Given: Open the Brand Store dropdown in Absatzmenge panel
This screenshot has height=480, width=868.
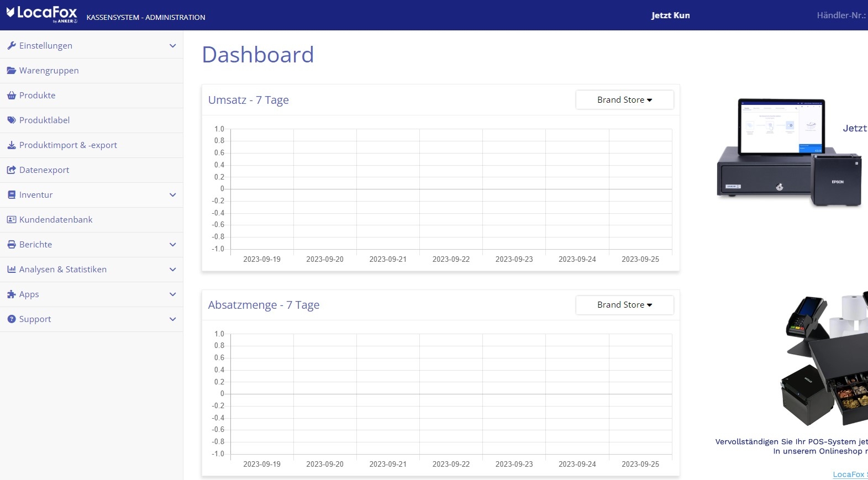Looking at the screenshot, I should (624, 305).
